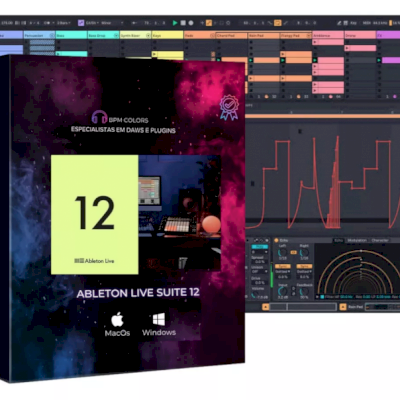The height and width of the screenshot is (400, 400).
Task: Click the Spread value field
Action: [260, 262]
